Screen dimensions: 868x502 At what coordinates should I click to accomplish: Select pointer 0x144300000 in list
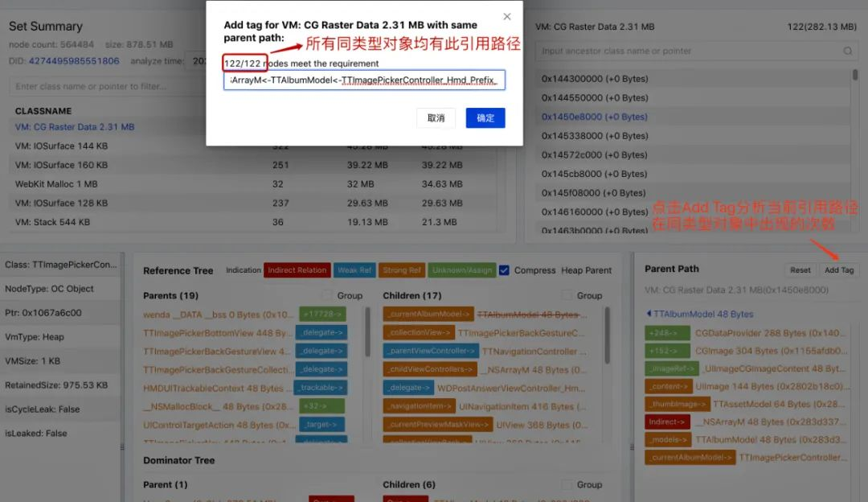pos(692,79)
